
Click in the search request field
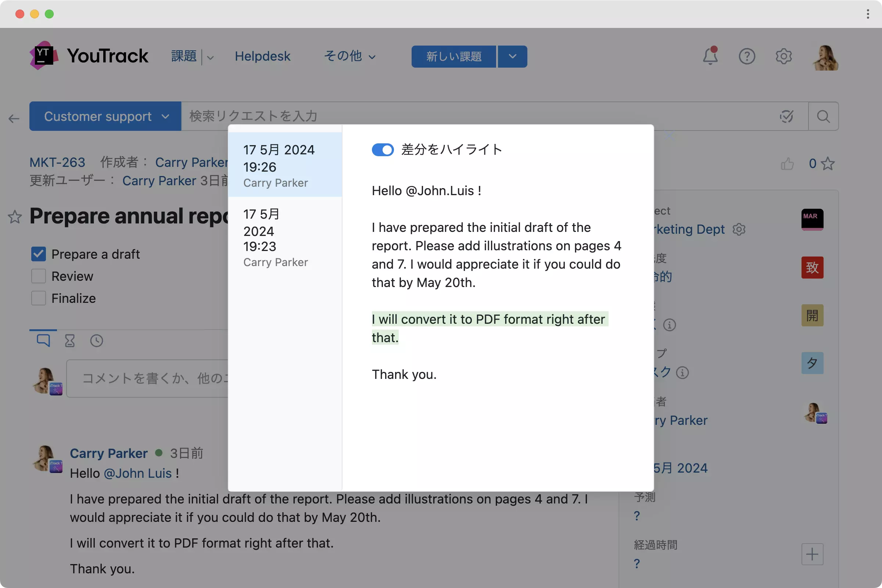click(x=450, y=116)
